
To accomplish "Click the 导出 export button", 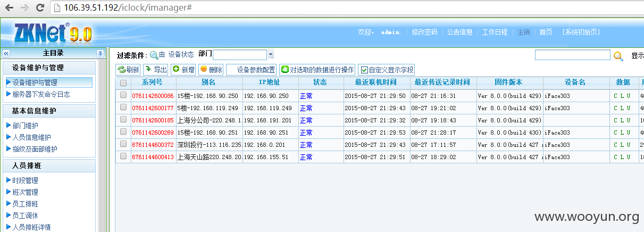I will click(155, 70).
